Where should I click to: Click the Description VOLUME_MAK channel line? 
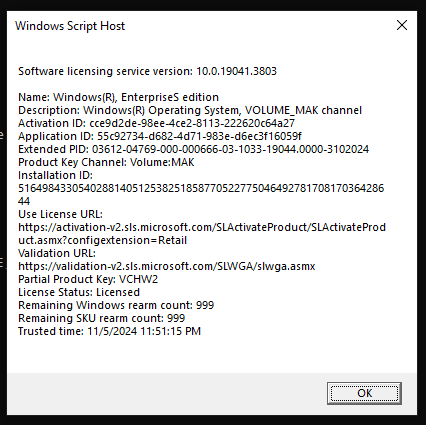pos(190,110)
